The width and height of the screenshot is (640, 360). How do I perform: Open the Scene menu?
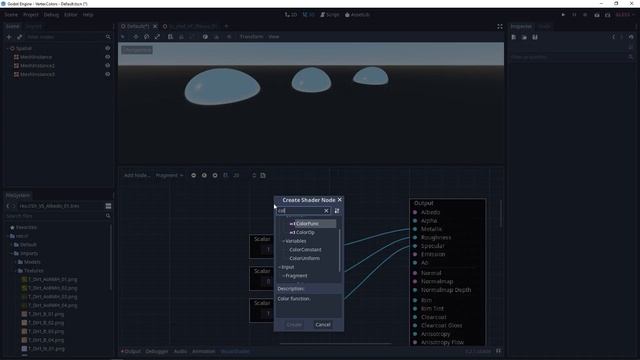tap(11, 15)
